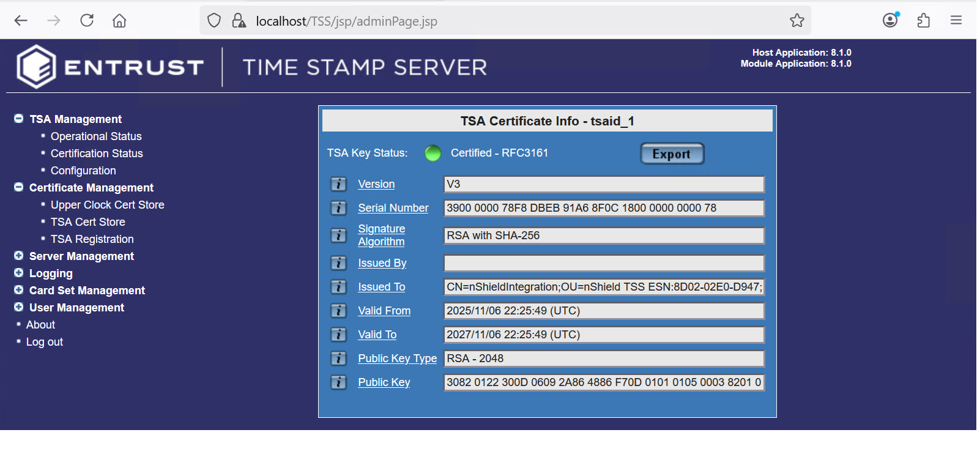
Task: Click the info icon next to Serial Number
Action: point(338,208)
